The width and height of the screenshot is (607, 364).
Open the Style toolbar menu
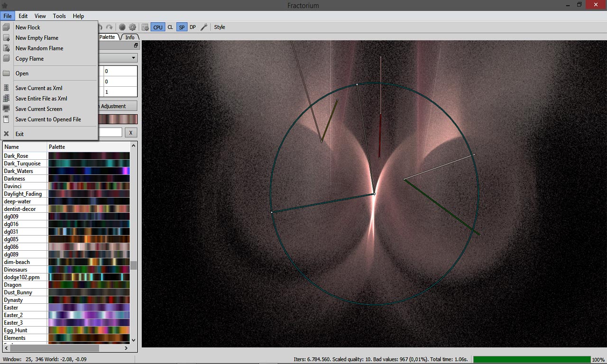[219, 27]
